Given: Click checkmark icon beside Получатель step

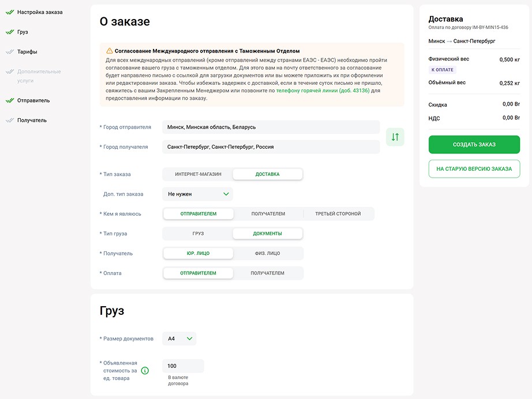Looking at the screenshot, I should point(10,120).
